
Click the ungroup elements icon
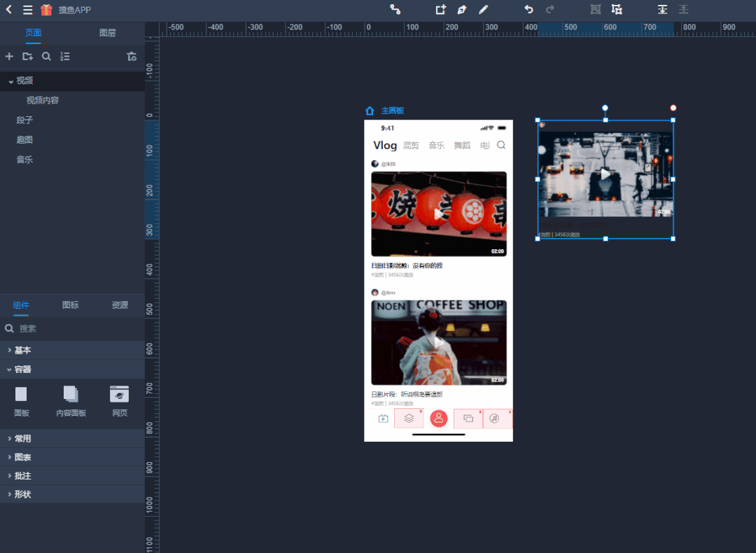617,10
